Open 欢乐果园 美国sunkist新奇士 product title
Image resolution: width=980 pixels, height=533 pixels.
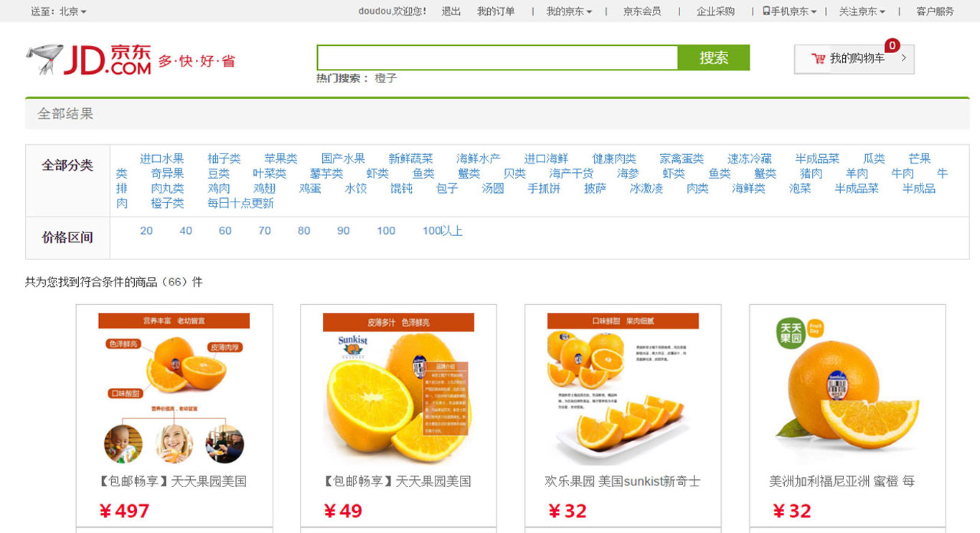point(623,481)
